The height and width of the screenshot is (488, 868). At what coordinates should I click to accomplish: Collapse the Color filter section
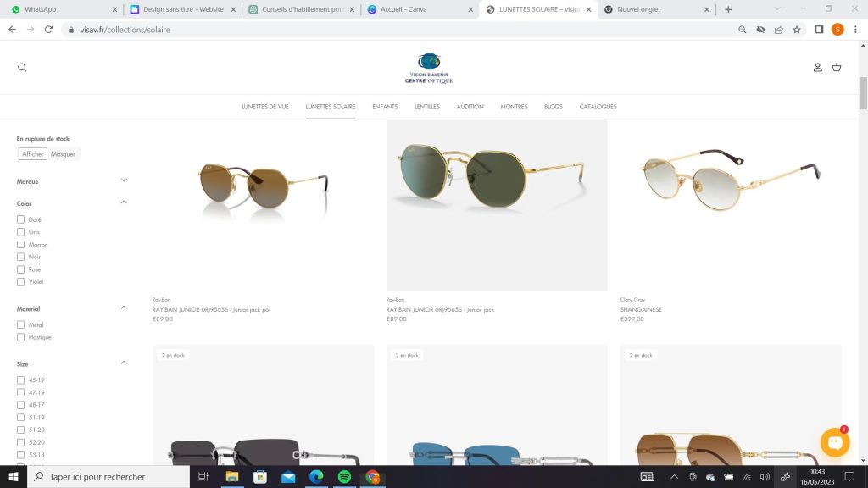click(x=124, y=202)
